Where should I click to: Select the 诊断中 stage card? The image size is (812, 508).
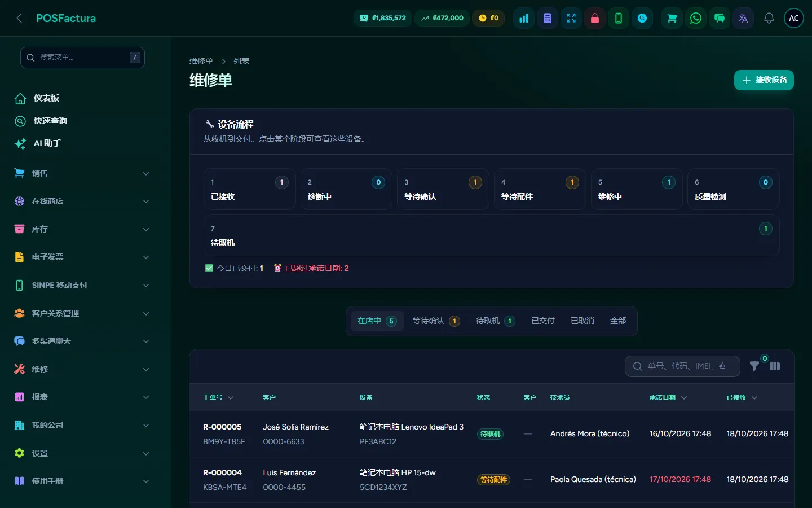click(346, 189)
